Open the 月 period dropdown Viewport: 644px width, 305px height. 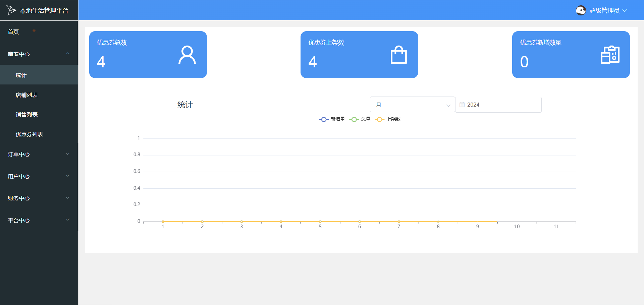412,105
